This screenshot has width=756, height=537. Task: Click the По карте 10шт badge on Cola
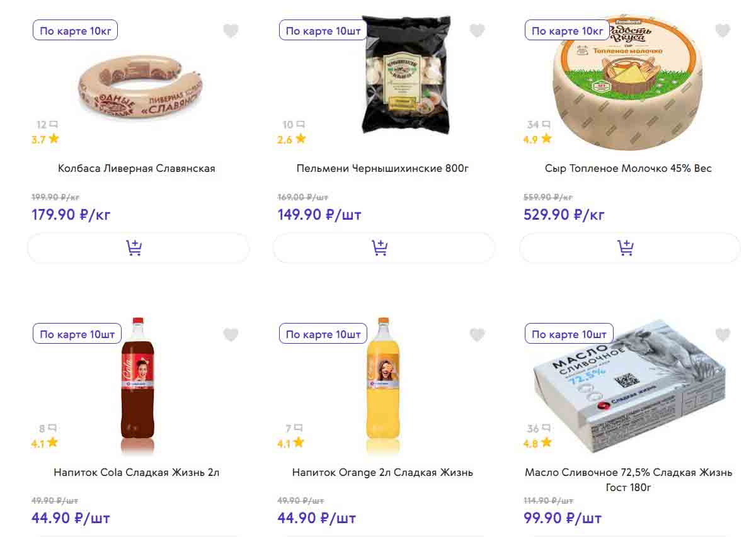[77, 334]
